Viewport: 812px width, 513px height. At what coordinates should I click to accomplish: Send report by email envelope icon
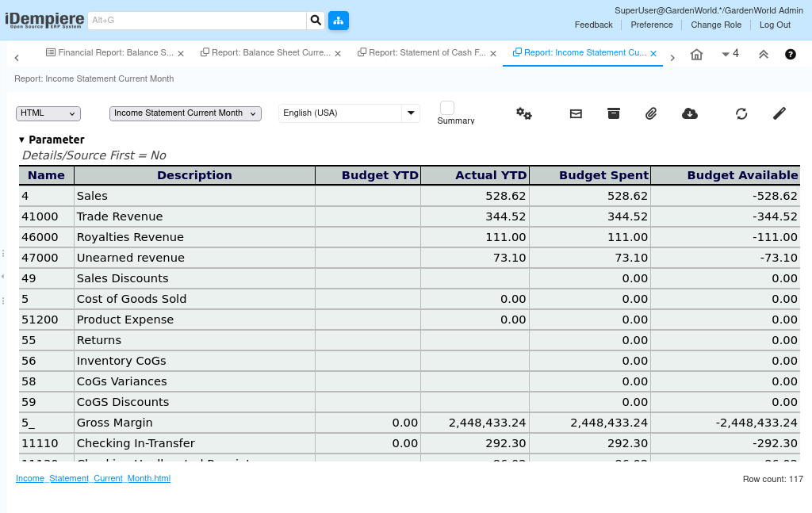[576, 113]
